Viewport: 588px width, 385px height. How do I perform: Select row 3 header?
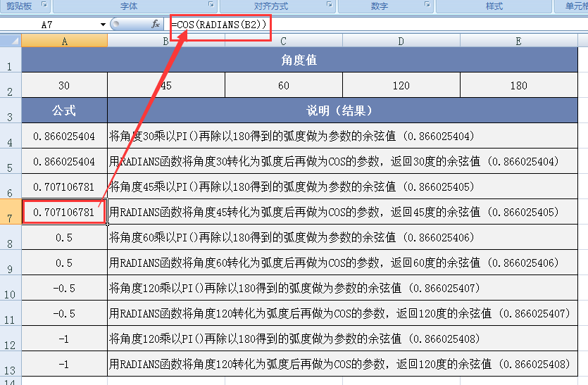tap(11, 111)
